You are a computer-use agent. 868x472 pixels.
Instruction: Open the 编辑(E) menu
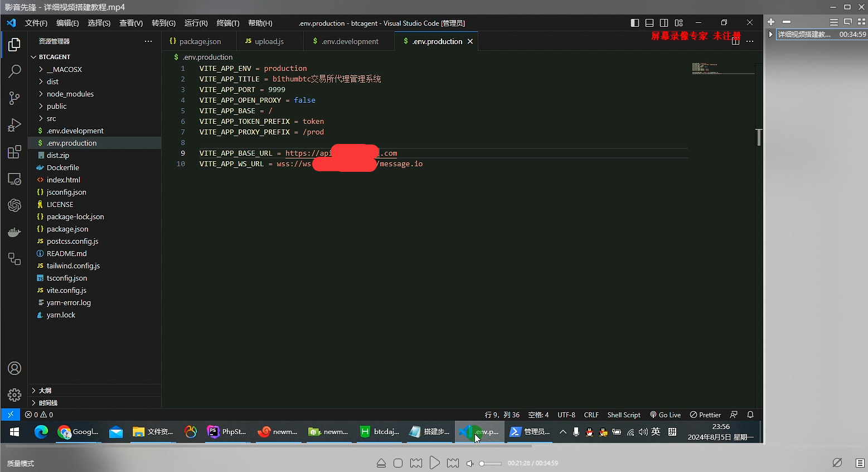pyautogui.click(x=67, y=23)
